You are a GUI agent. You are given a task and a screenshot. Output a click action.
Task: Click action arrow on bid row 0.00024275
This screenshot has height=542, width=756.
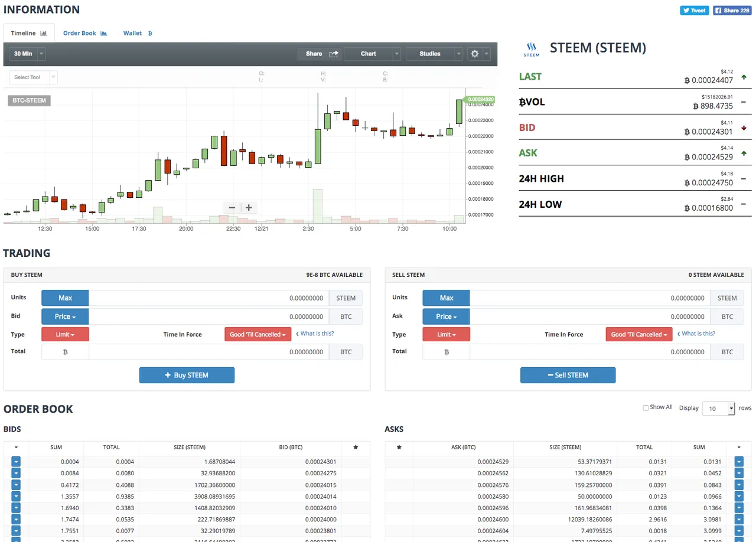(16, 473)
